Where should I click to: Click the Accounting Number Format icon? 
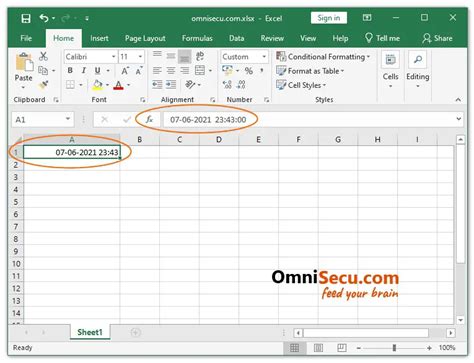coord(227,70)
